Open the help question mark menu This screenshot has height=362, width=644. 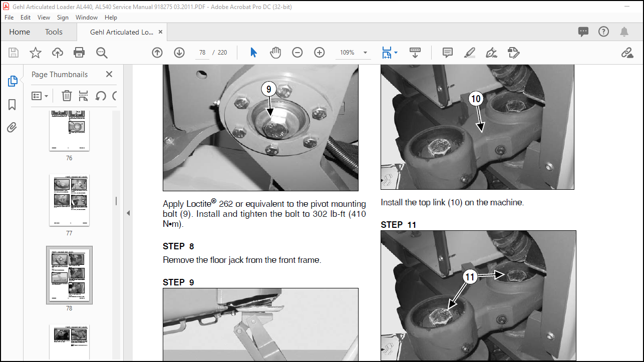[604, 32]
